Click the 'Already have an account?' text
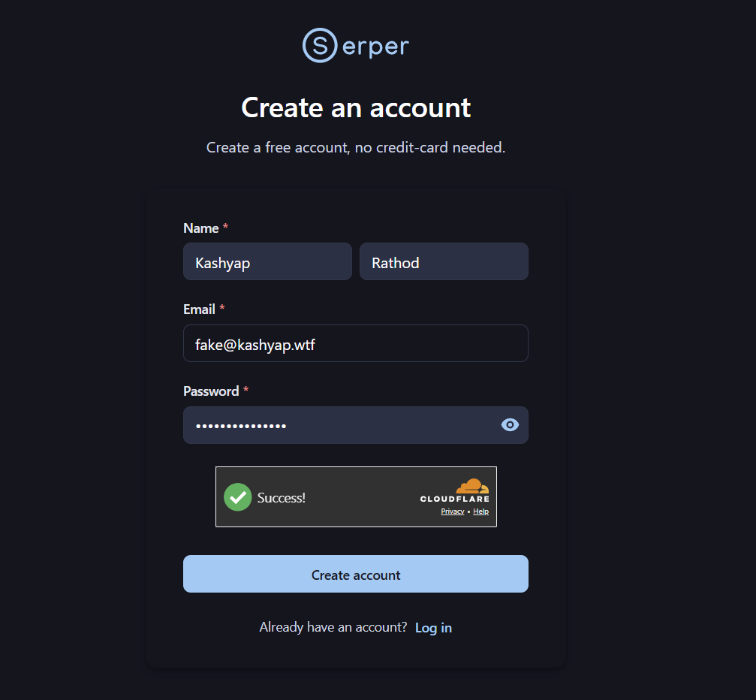Screen dimensions: 756x700 click(333, 627)
